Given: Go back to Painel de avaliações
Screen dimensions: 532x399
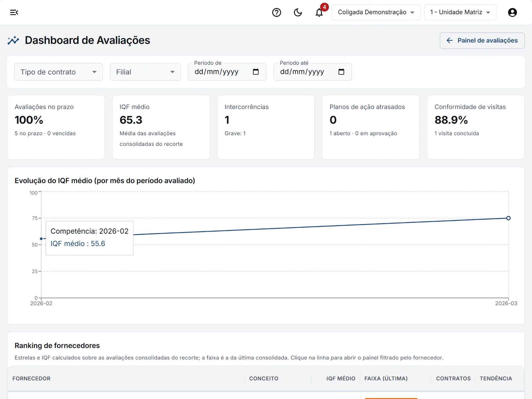Looking at the screenshot, I should 482,41.
